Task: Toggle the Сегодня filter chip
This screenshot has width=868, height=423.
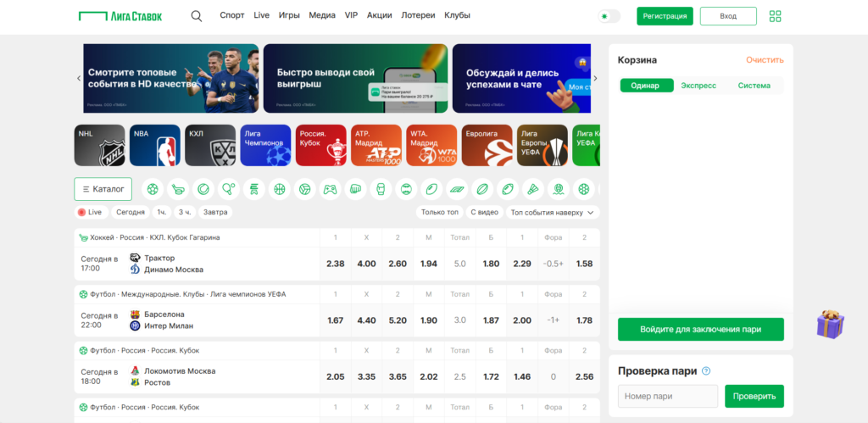Action: click(130, 212)
